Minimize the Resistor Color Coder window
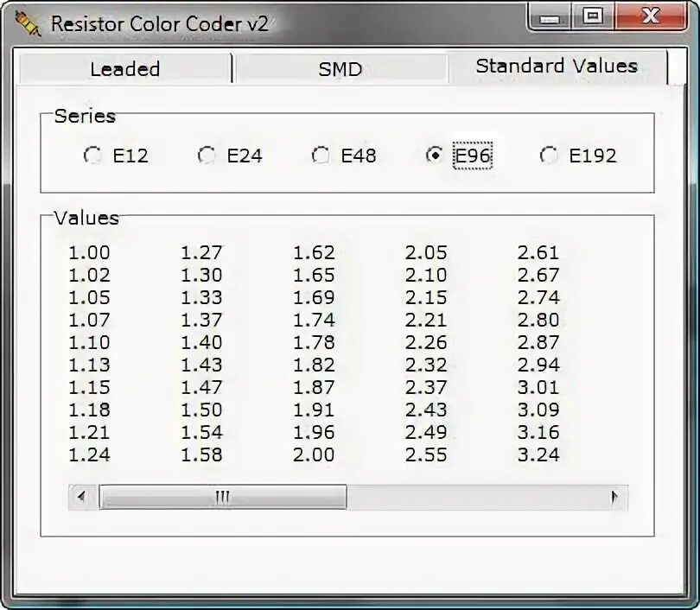Image resolution: width=700 pixels, height=610 pixels. pyautogui.click(x=550, y=18)
